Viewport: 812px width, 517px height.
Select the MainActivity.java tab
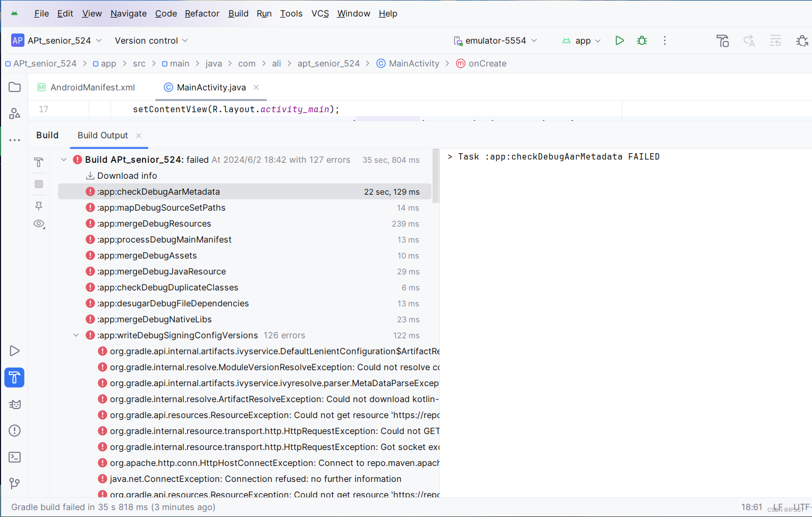(x=212, y=87)
